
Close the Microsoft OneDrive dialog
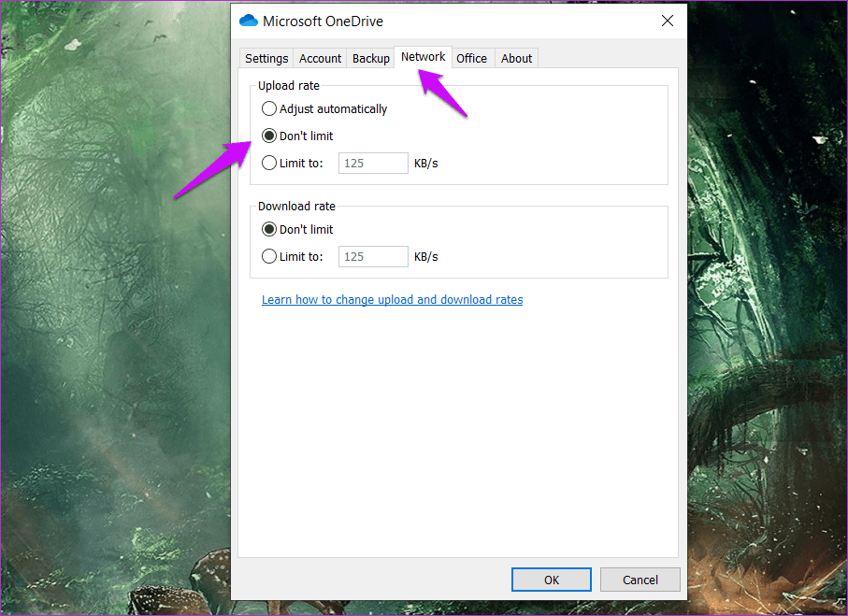(x=668, y=21)
